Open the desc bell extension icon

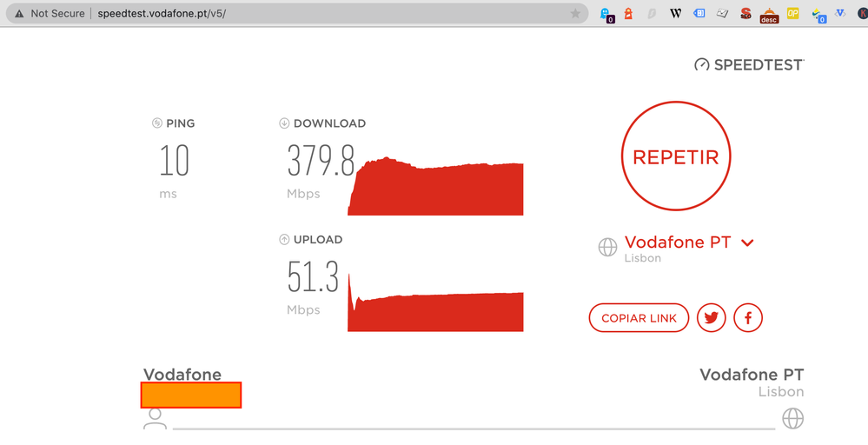(x=769, y=16)
